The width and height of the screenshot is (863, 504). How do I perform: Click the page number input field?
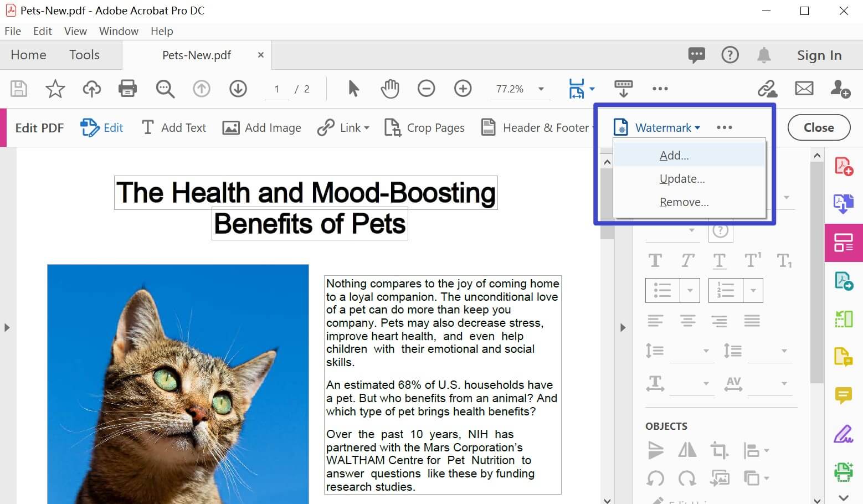276,89
